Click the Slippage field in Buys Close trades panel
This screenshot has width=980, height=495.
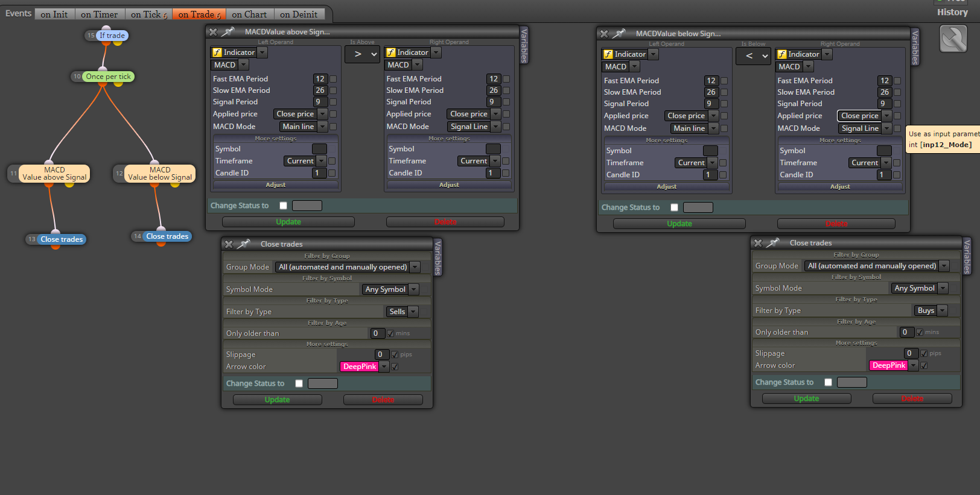[x=910, y=353]
